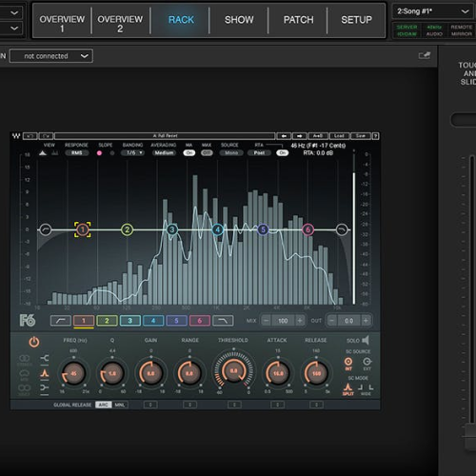Open the 'not connected' input dropdown

[x=51, y=56]
